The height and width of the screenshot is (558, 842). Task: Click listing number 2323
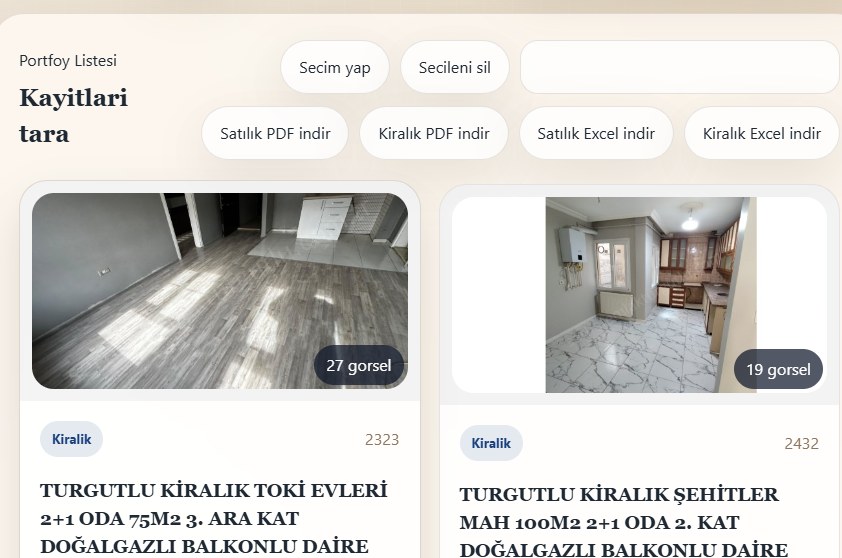pos(382,440)
